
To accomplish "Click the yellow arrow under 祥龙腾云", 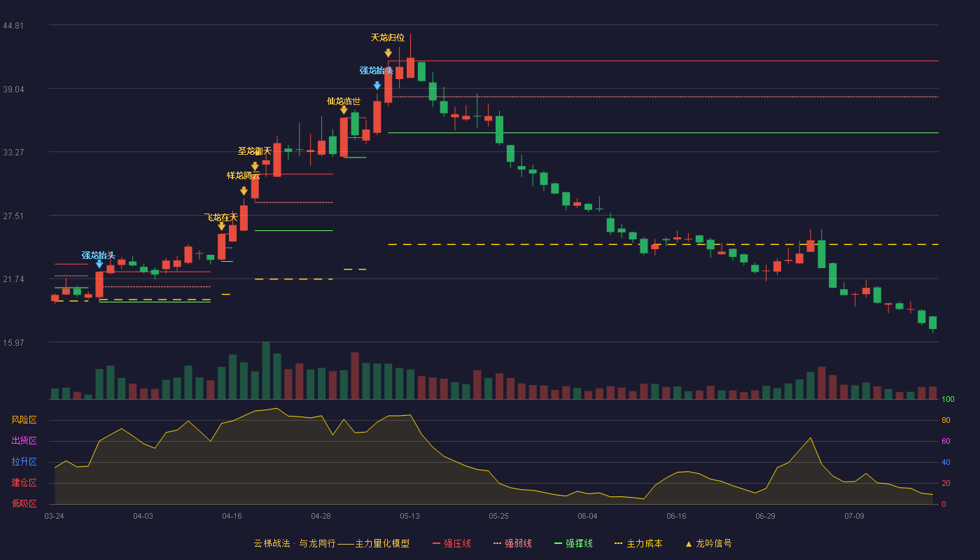I will [x=244, y=191].
